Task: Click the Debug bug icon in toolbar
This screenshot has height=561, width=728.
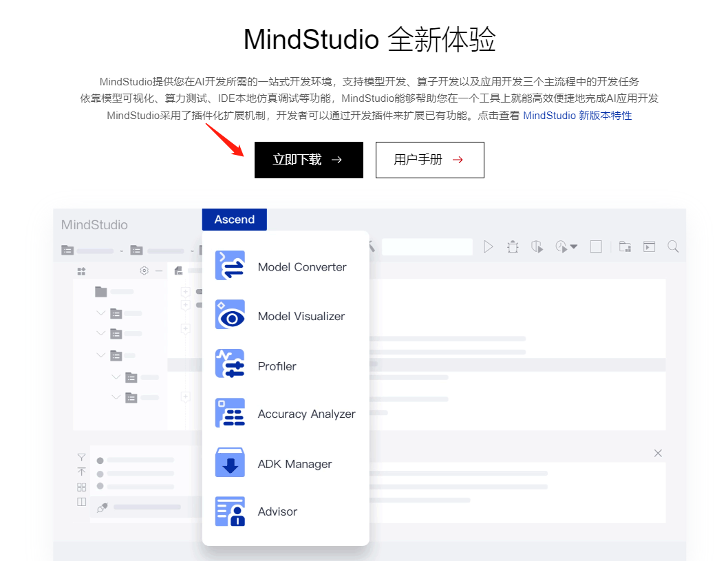Action: [x=513, y=246]
